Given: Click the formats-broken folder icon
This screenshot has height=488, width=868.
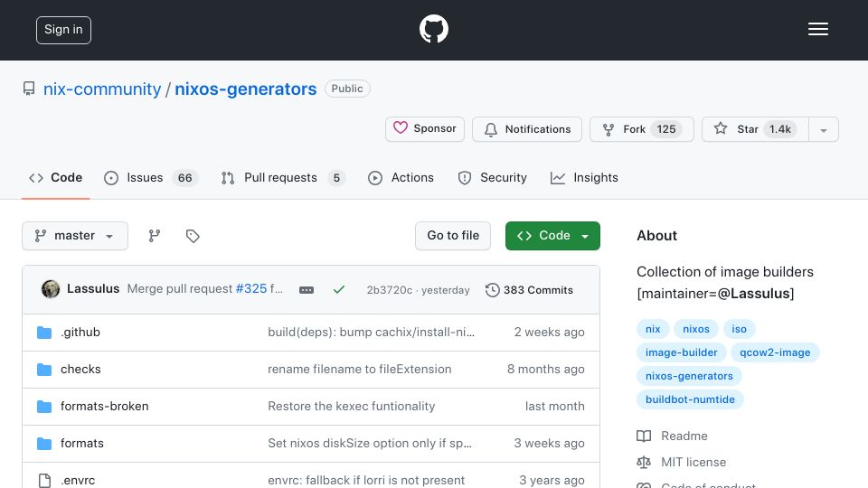Looking at the screenshot, I should 44,407.
